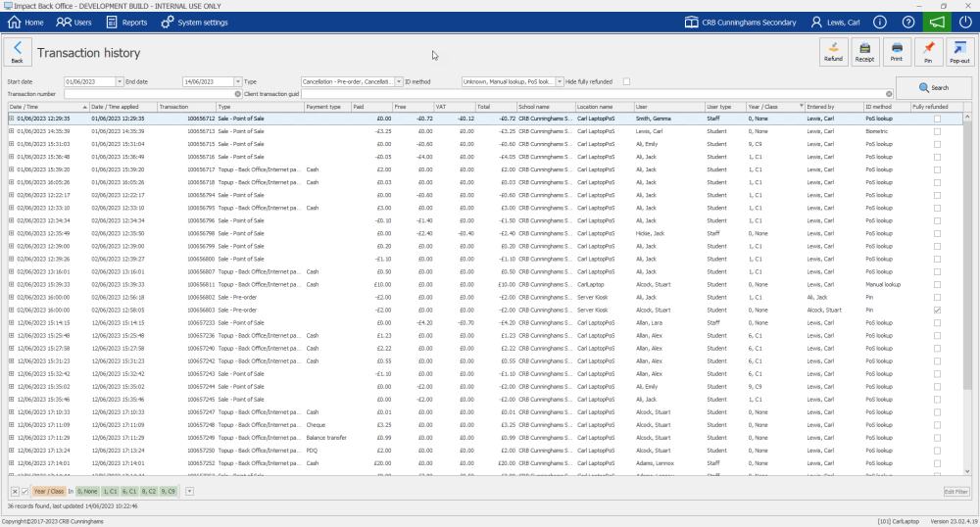Toggle Fully refunded checkbox in first row

coord(937,119)
